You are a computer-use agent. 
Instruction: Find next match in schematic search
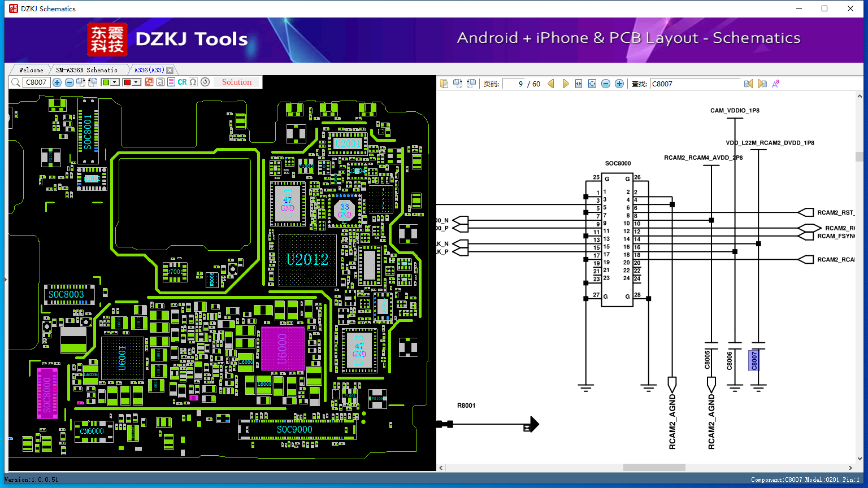pyautogui.click(x=762, y=84)
